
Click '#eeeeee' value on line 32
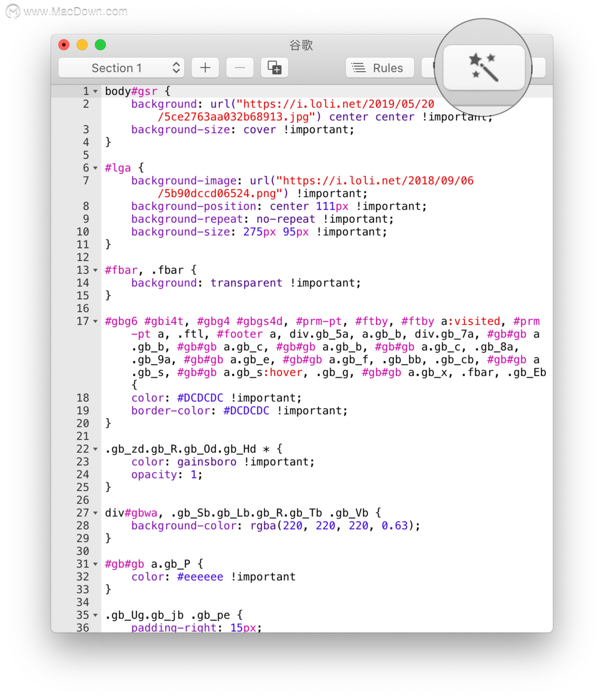[200, 577]
